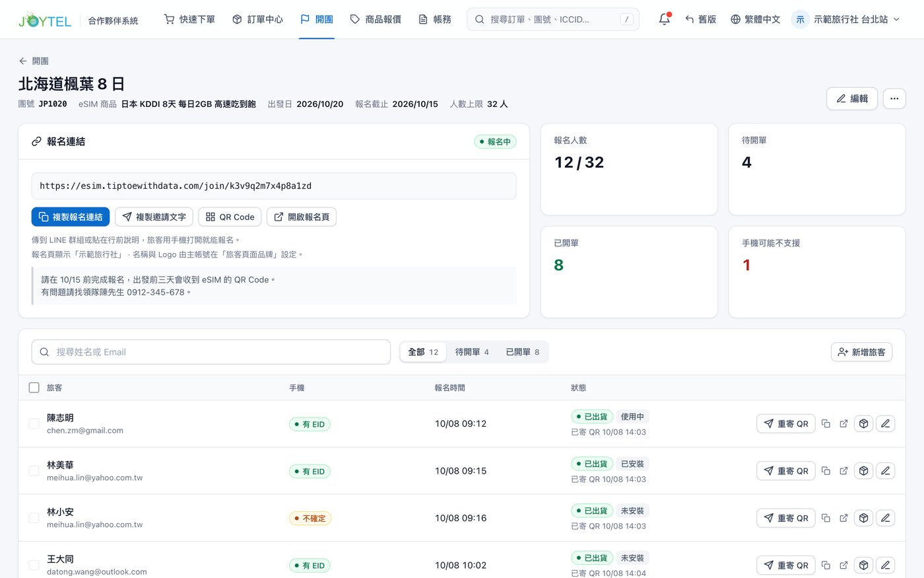Screen dimensions: 924x578
Task: Open the 繁體中文 language selector
Action: pyautogui.click(x=756, y=19)
